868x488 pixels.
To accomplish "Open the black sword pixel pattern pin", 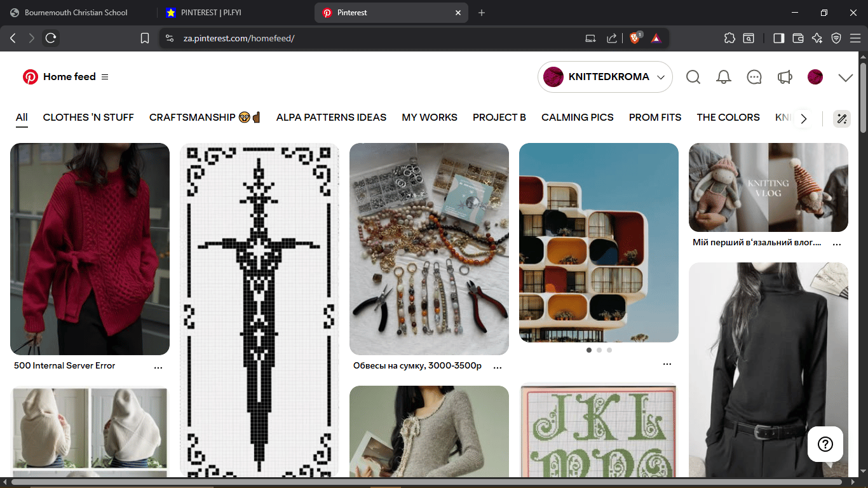I will coord(259,309).
